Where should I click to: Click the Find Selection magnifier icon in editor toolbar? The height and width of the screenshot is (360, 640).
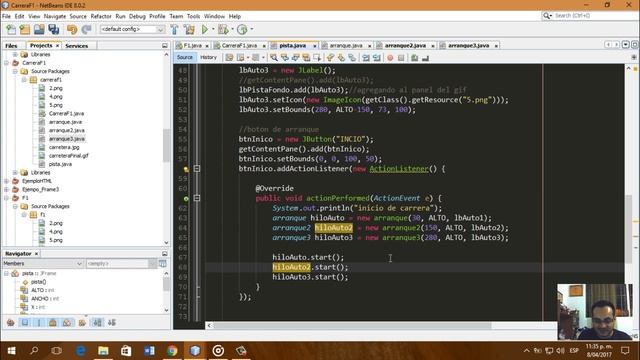pyautogui.click(x=273, y=58)
